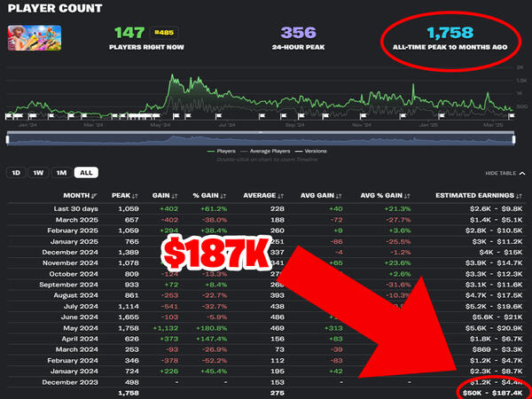Sort by Avg Gain column arrow
The image size is (532, 399).
(x=339, y=195)
